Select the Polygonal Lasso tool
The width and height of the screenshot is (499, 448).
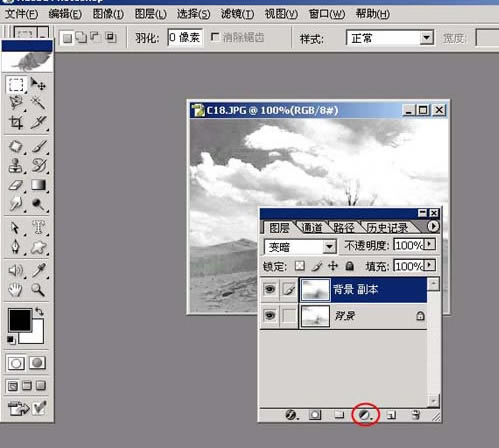pyautogui.click(x=16, y=103)
